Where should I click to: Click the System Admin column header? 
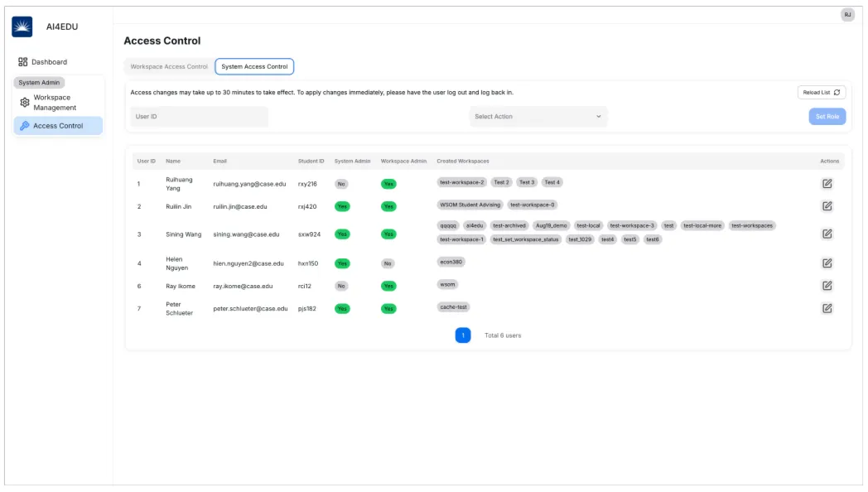(x=352, y=161)
